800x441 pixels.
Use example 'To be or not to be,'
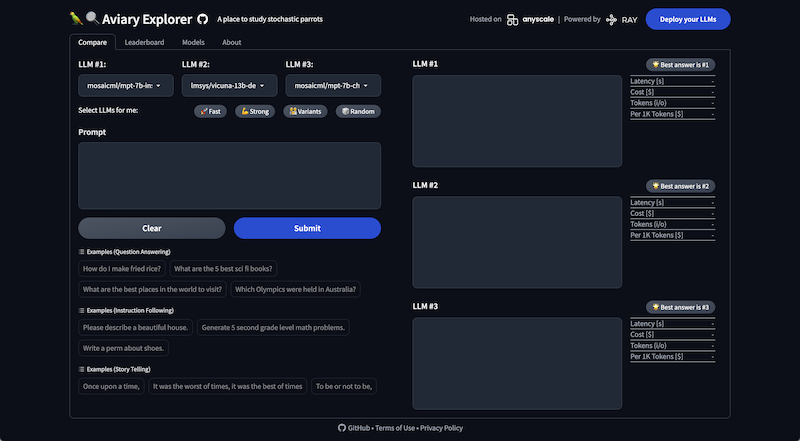pos(344,386)
